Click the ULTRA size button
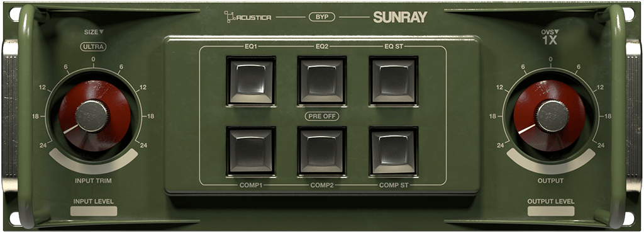Viewport: 644px width, 233px height. (93, 47)
